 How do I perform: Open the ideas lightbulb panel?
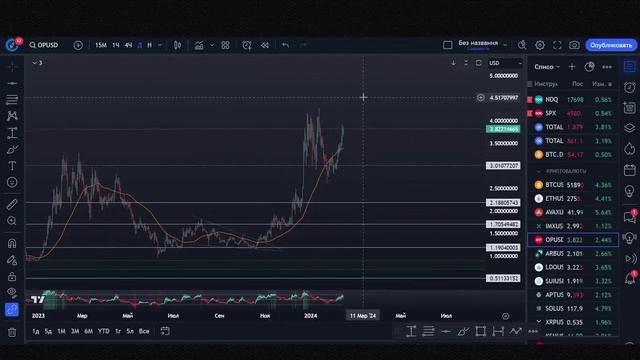click(629, 191)
